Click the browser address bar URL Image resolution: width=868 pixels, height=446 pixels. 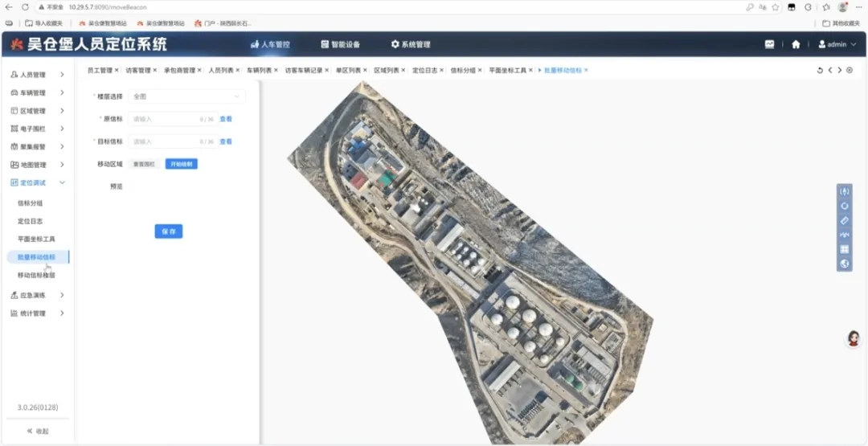click(x=108, y=7)
